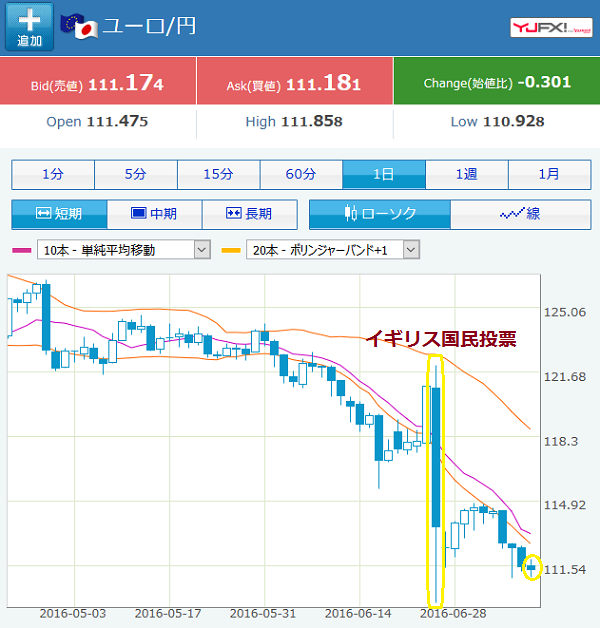Click the 114.92 price axis label
The image size is (600, 628).
click(565, 505)
